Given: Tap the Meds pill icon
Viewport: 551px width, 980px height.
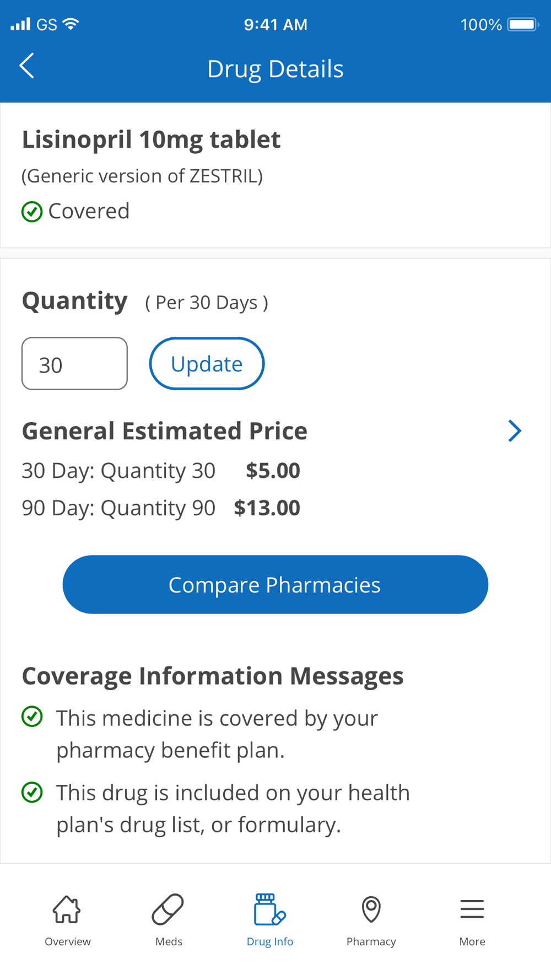Looking at the screenshot, I should pyautogui.click(x=168, y=909).
